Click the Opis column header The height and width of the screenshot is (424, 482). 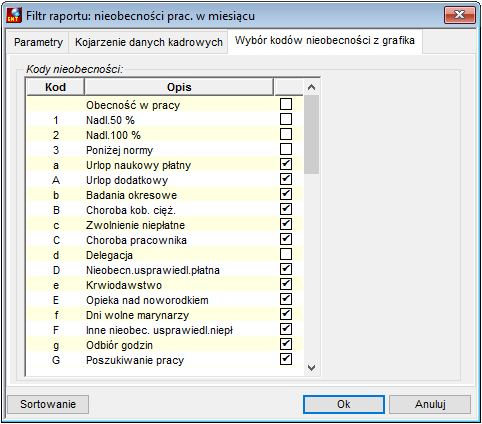coord(179,87)
